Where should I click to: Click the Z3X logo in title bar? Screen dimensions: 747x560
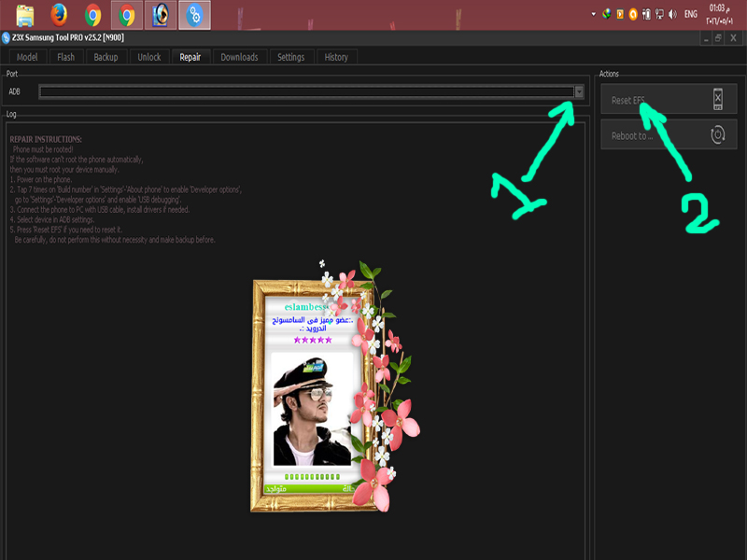6,37
